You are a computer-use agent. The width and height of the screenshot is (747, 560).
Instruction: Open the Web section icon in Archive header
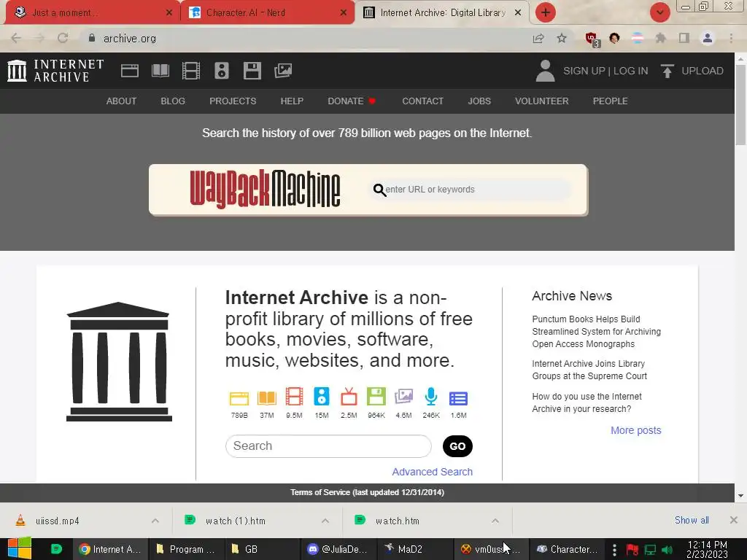130,71
